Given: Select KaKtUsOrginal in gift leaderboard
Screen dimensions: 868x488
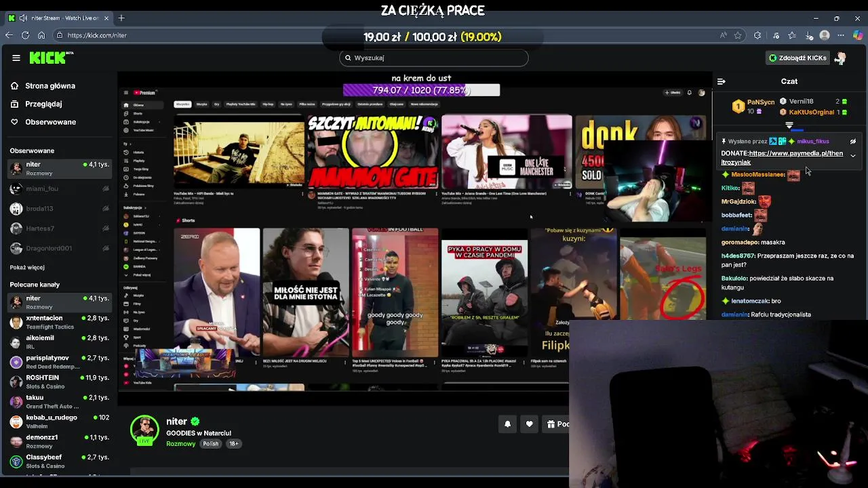Looking at the screenshot, I should (x=811, y=112).
